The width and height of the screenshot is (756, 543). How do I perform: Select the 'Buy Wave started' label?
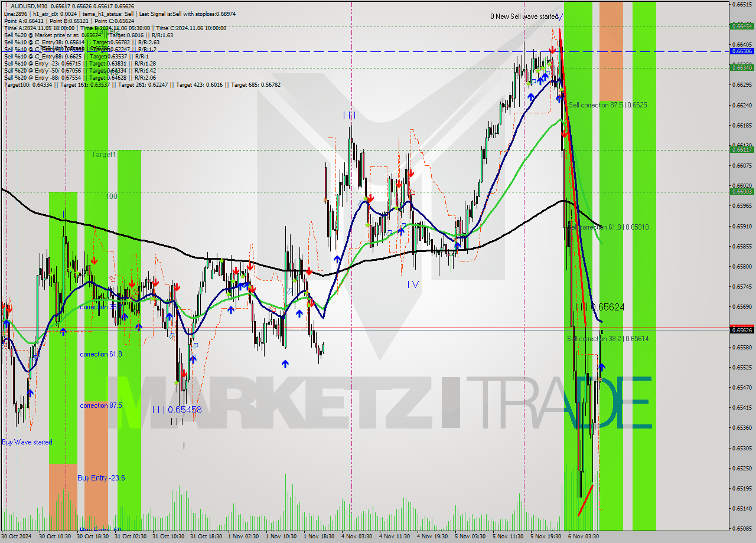(27, 442)
